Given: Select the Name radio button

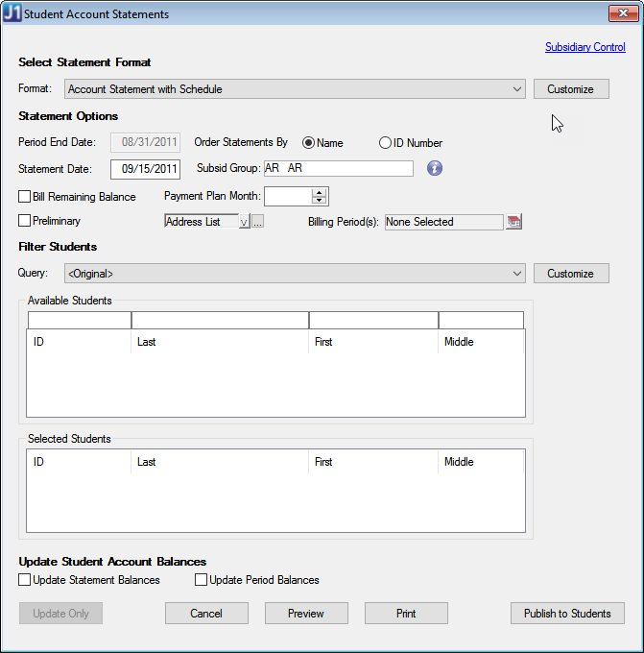Looking at the screenshot, I should [x=309, y=143].
